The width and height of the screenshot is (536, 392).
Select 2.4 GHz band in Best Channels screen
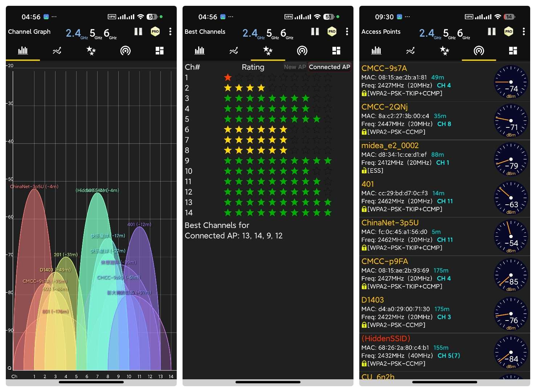[x=253, y=33]
